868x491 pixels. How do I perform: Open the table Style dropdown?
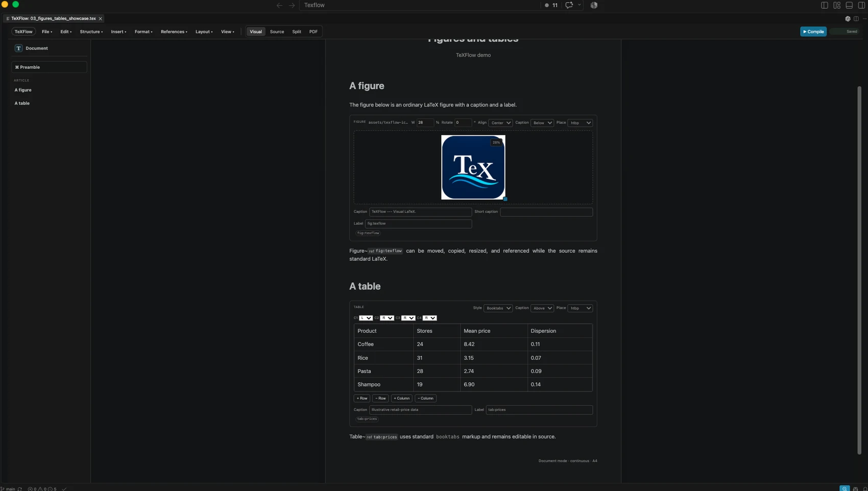498,308
